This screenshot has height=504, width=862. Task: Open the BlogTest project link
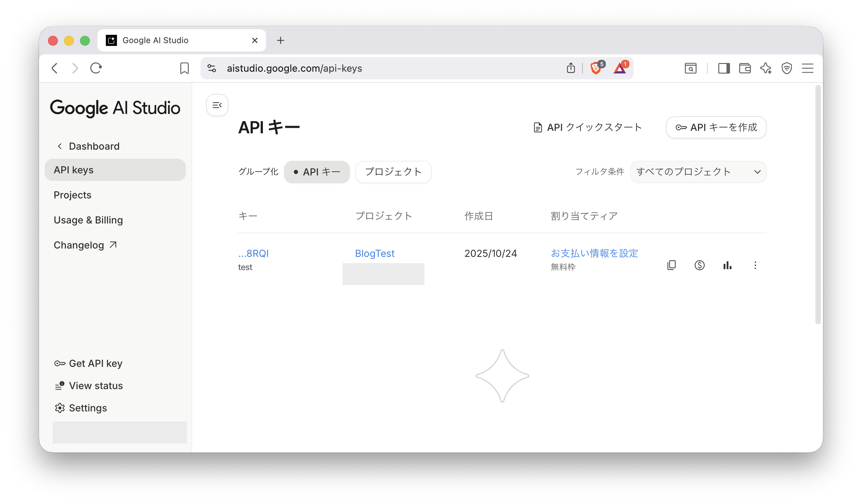(x=375, y=253)
